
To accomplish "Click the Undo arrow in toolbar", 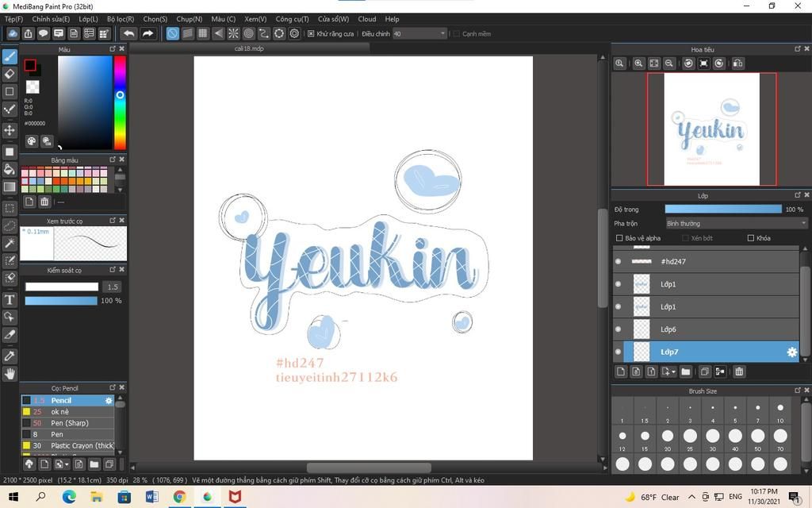I will click(x=128, y=33).
